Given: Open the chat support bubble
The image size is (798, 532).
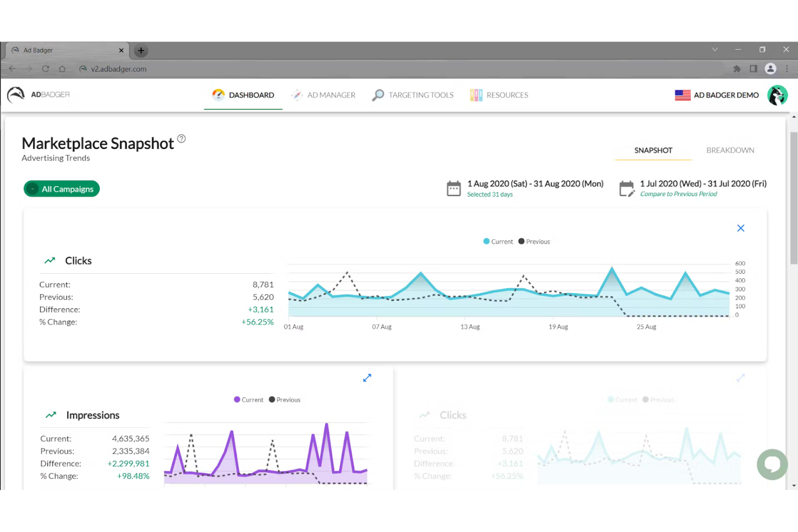Looking at the screenshot, I should tap(772, 464).
